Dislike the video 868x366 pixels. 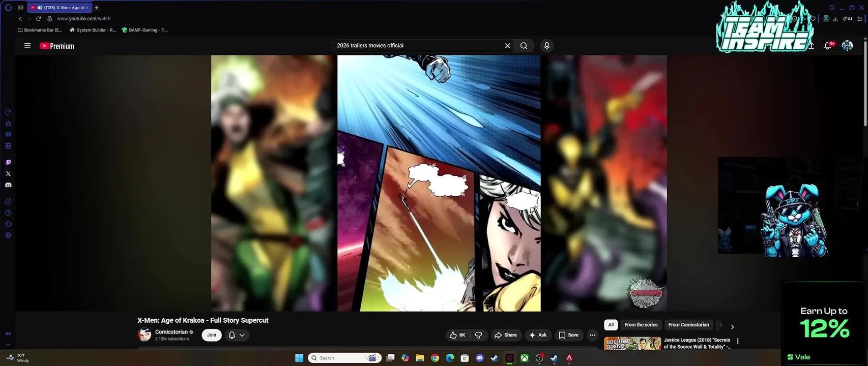pos(479,335)
